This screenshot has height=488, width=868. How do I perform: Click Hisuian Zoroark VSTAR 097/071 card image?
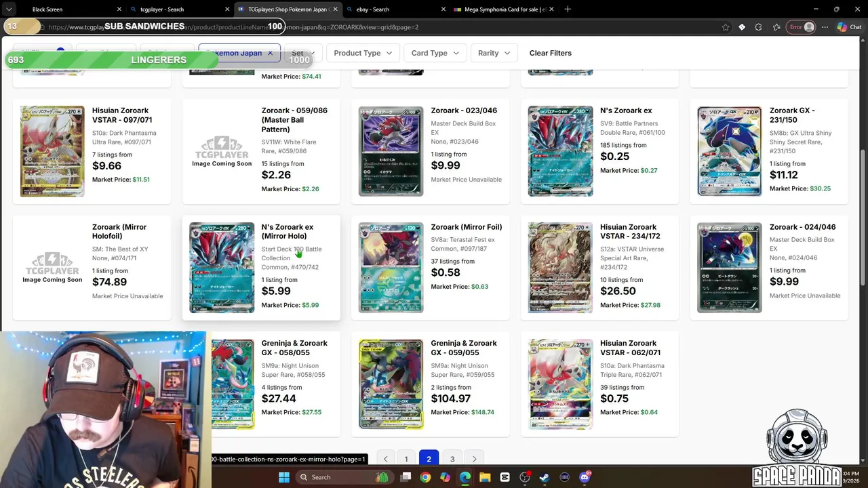[x=52, y=151]
